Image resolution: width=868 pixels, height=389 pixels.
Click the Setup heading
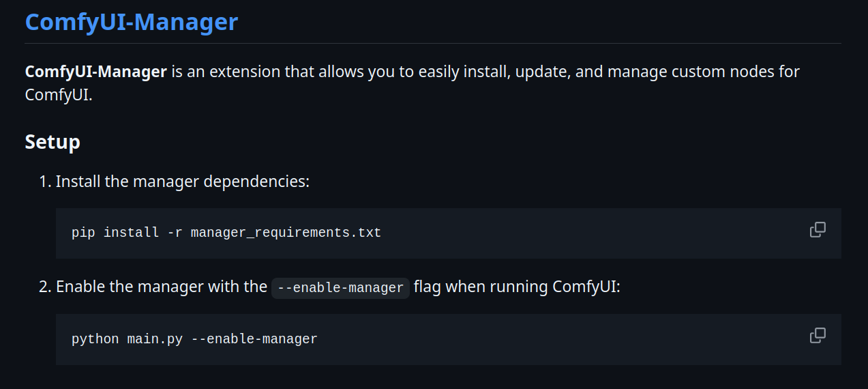(53, 141)
